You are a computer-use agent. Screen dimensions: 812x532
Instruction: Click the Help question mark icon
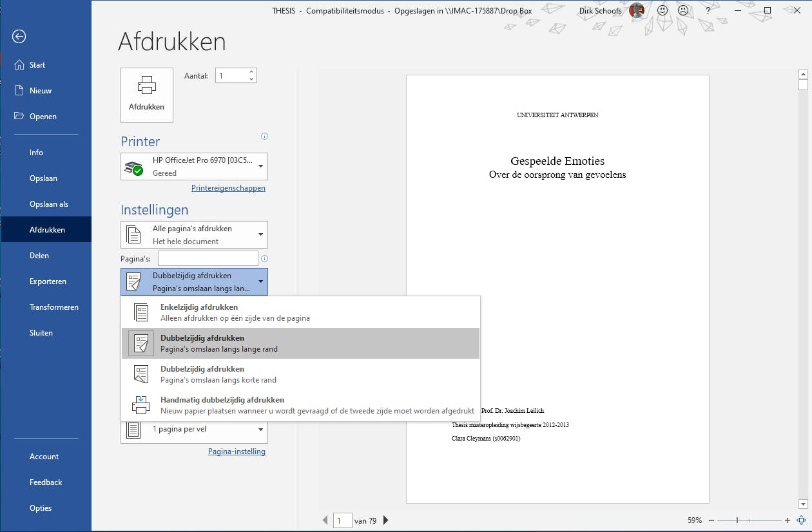coord(707,10)
